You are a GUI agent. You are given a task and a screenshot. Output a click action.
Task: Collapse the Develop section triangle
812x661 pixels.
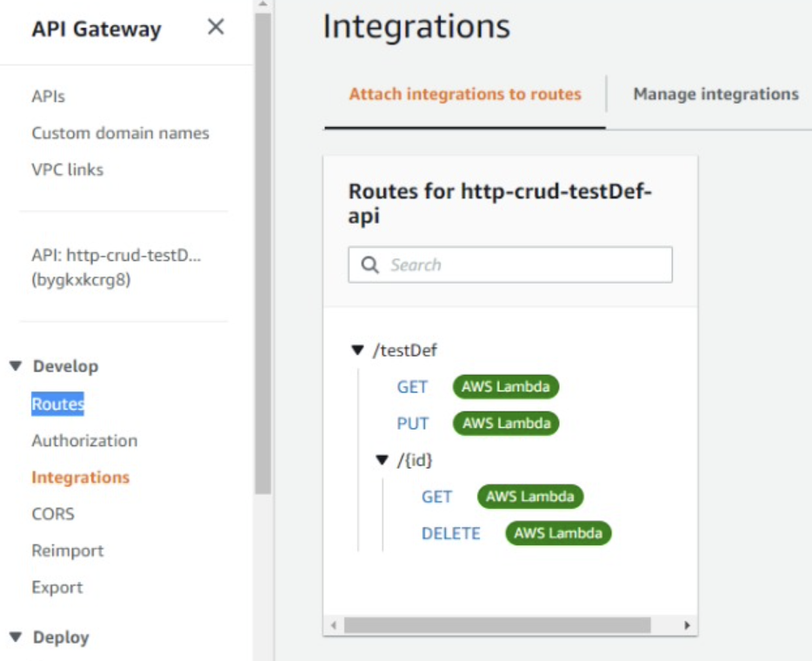point(16,366)
